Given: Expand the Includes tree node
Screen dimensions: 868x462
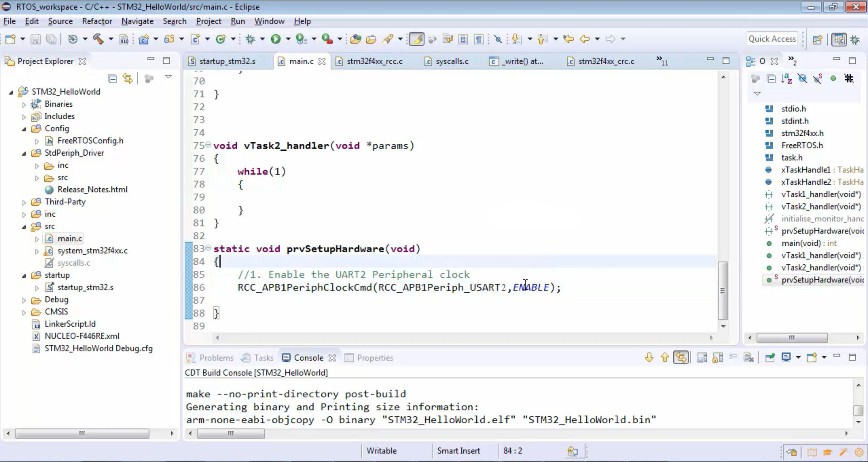Looking at the screenshot, I should [24, 117].
